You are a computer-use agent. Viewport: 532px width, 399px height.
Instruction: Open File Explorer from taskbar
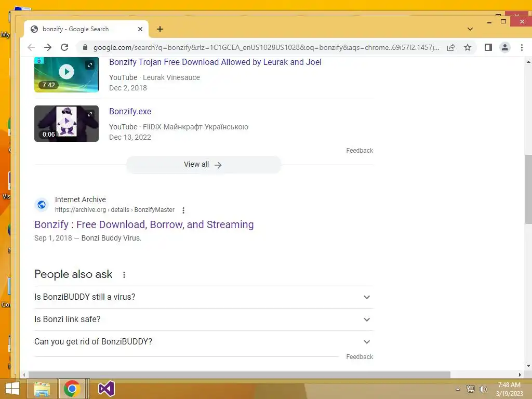tap(42, 389)
